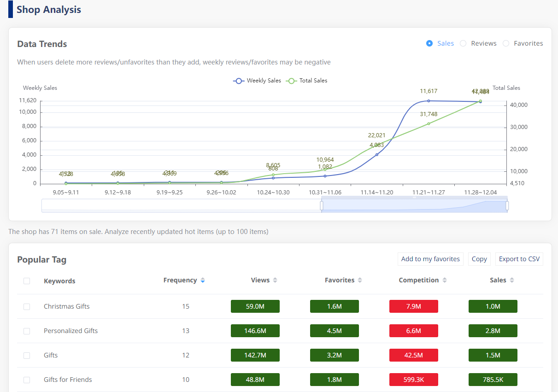Click Add to my favorites button
Viewport: 558px width, 392px height.
coord(430,259)
